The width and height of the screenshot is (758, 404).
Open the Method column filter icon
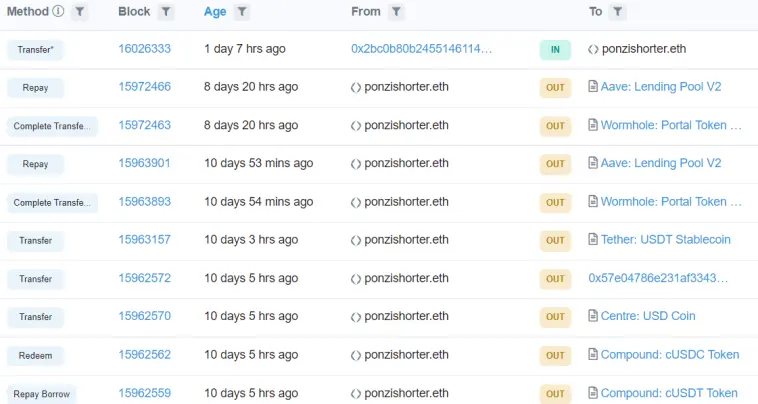tap(80, 12)
